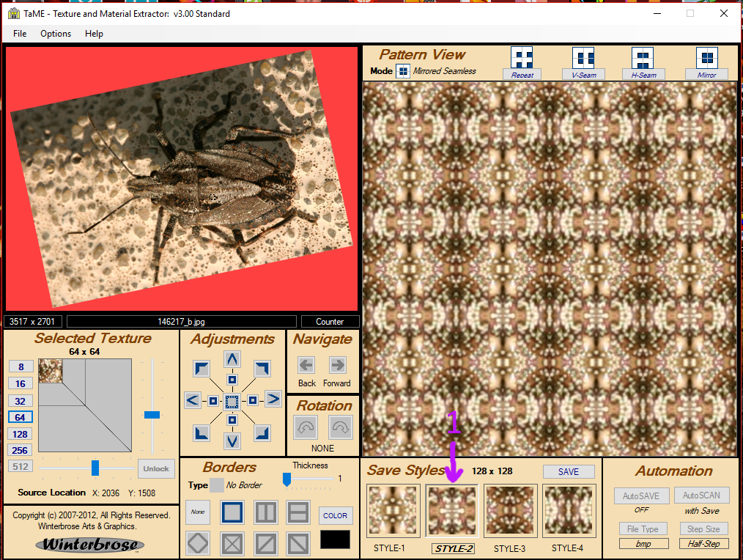Image resolution: width=743 pixels, height=560 pixels.
Task: Move selection down with the down arrow
Action: (x=232, y=441)
